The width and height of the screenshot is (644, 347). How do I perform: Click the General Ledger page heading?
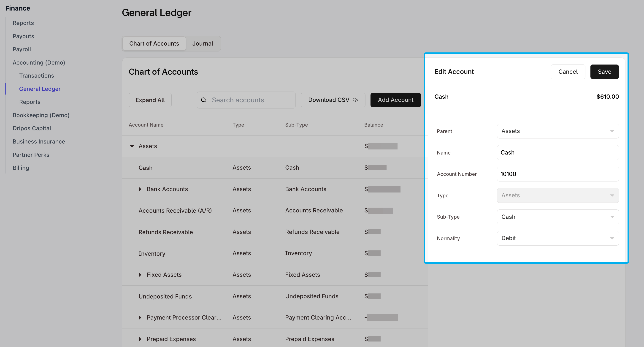click(157, 13)
